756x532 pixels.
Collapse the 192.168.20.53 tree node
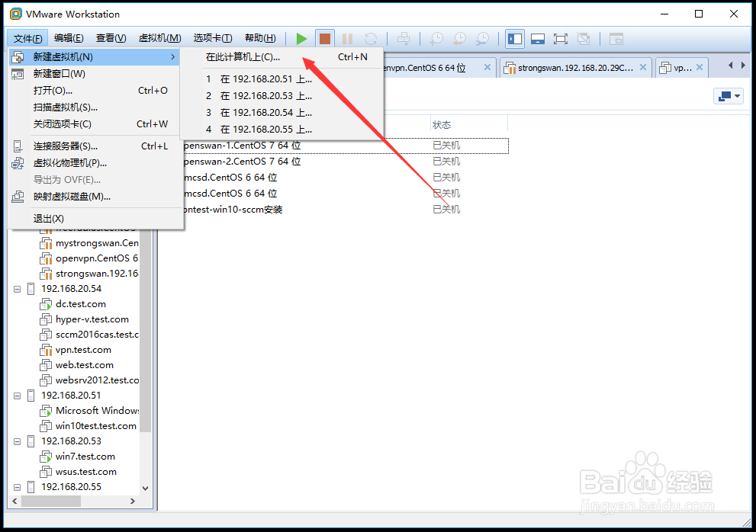point(18,441)
